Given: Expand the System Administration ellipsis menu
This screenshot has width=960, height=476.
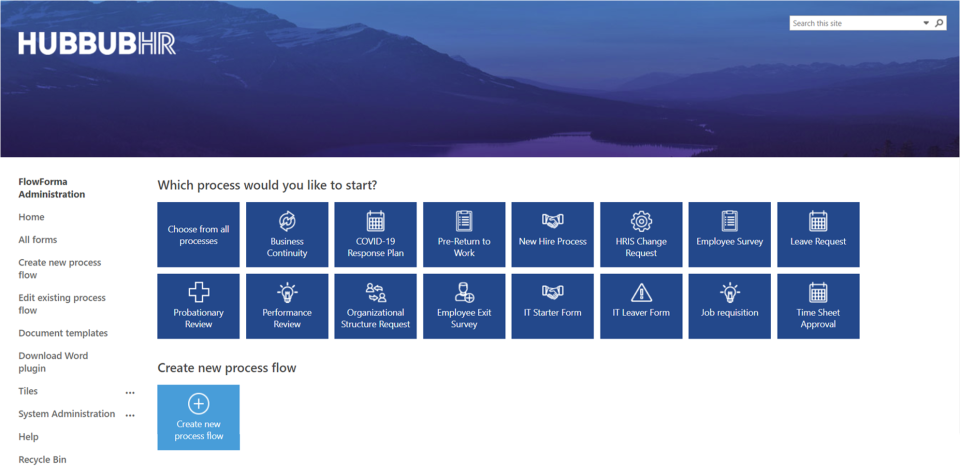Looking at the screenshot, I should point(130,415).
